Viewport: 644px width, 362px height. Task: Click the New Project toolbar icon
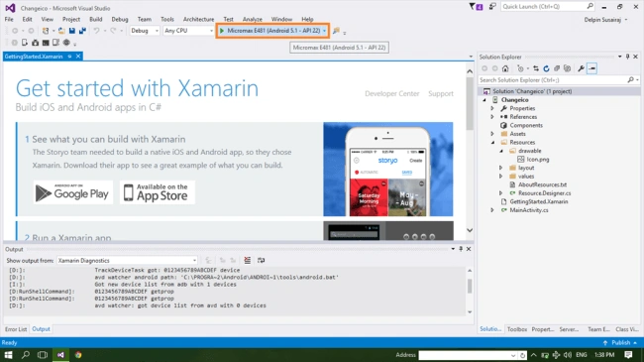[46, 31]
